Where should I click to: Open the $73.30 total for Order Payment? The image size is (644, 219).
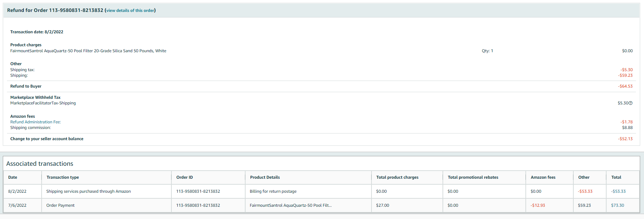(x=617, y=205)
